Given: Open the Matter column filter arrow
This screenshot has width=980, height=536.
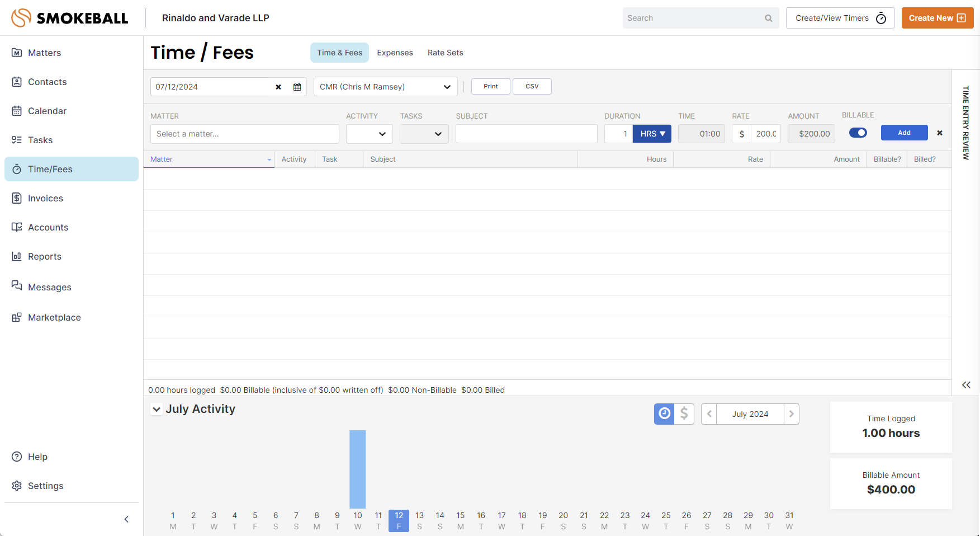Looking at the screenshot, I should pyautogui.click(x=269, y=159).
